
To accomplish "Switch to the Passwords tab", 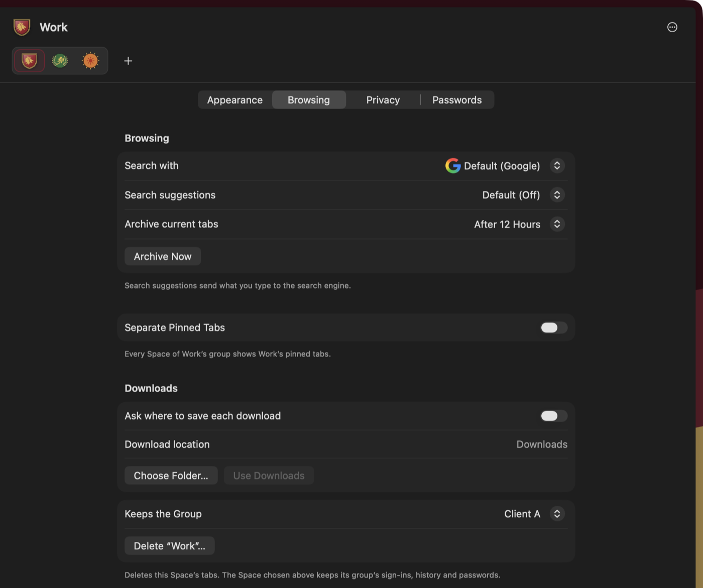I will click(457, 100).
